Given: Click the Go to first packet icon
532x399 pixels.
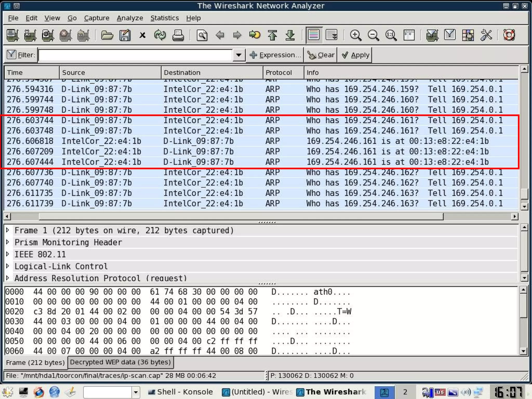Looking at the screenshot, I should click(272, 35).
